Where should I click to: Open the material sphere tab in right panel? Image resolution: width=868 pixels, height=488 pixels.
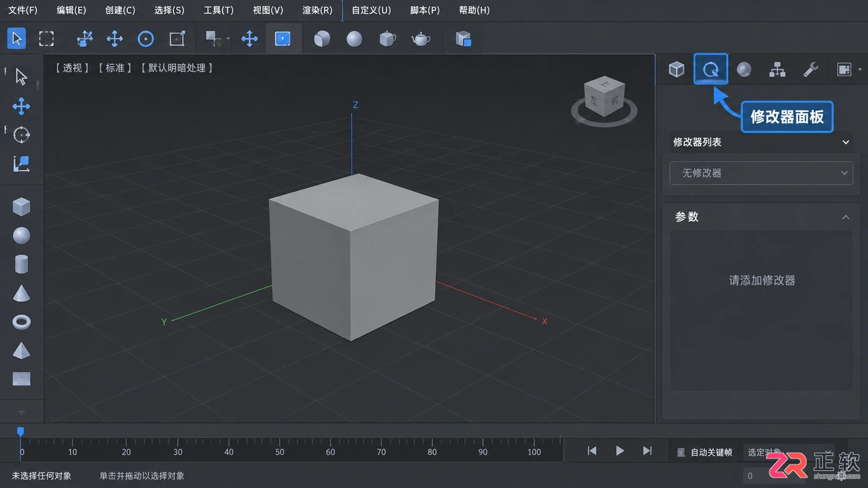744,69
